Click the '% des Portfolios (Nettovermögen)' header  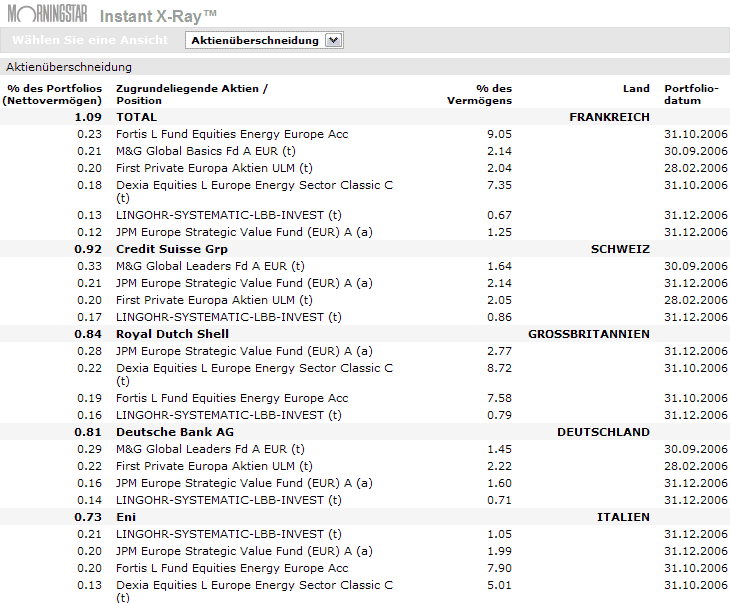(x=52, y=95)
